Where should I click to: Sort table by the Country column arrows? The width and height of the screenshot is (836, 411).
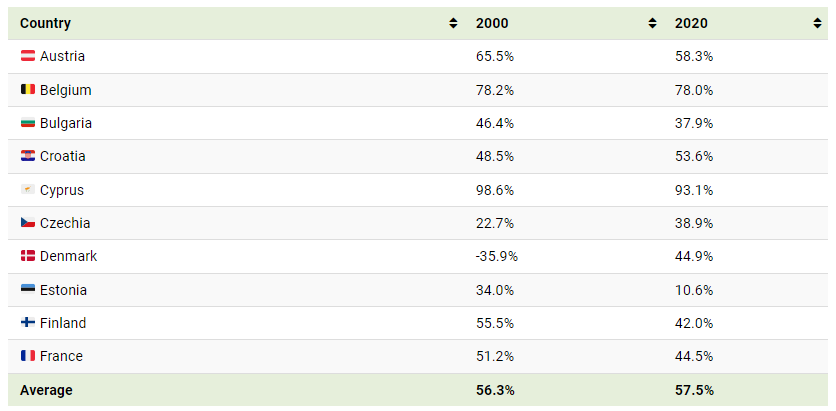(453, 23)
